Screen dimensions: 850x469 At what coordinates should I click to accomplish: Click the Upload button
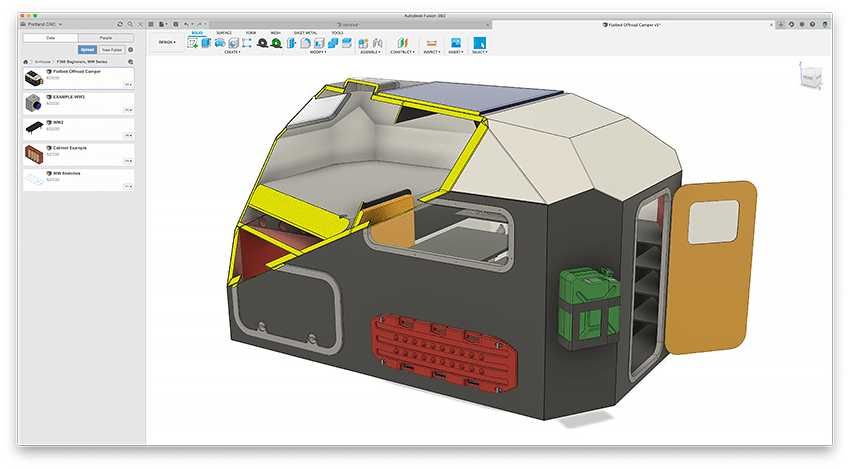(87, 49)
